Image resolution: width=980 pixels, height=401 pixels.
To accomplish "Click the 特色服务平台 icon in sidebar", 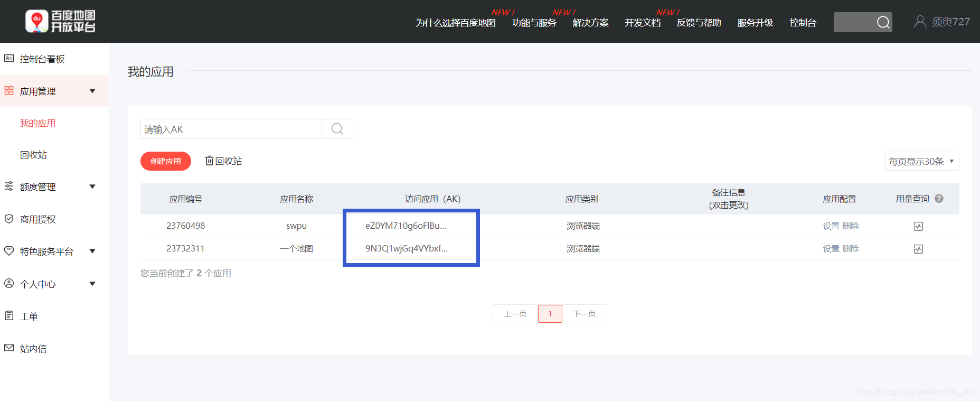I will click(9, 251).
